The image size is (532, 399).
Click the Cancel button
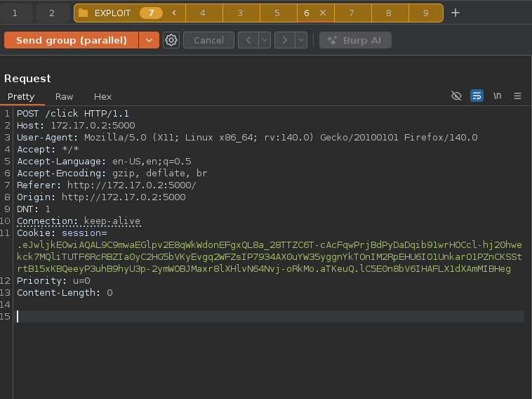click(208, 40)
